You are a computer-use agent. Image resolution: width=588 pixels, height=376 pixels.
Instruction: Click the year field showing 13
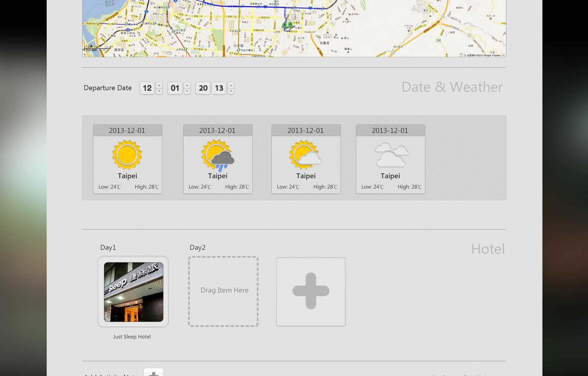point(219,88)
